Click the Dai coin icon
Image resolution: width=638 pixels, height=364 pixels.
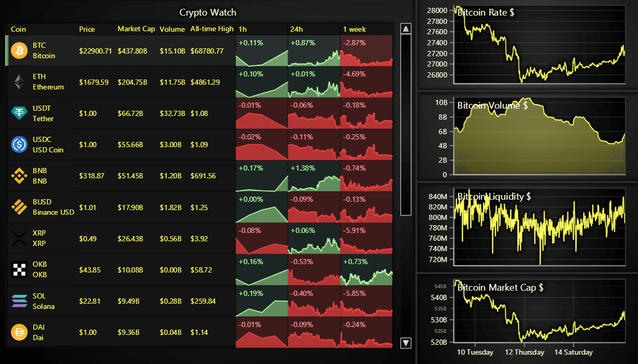(19, 332)
